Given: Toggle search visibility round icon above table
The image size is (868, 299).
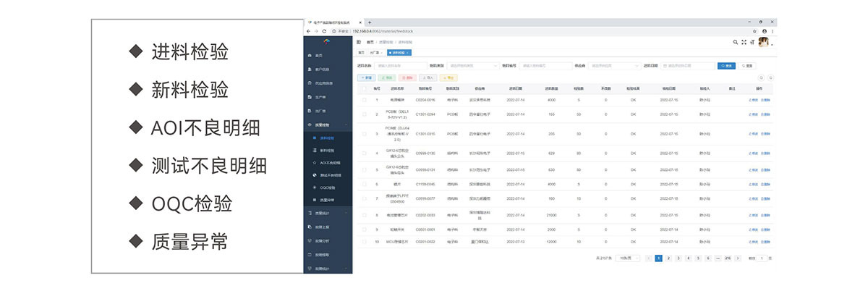Looking at the screenshot, I should (762, 77).
